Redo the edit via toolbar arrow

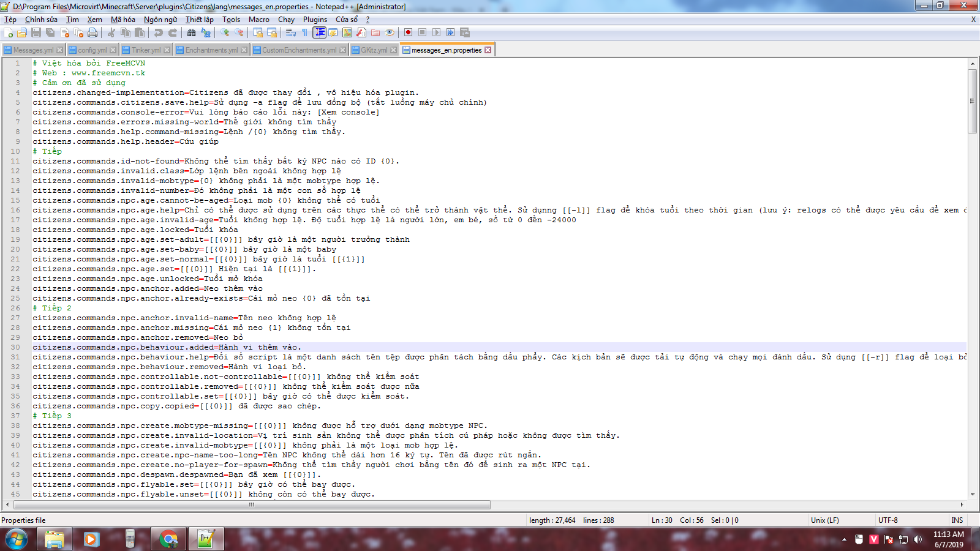[x=173, y=32]
